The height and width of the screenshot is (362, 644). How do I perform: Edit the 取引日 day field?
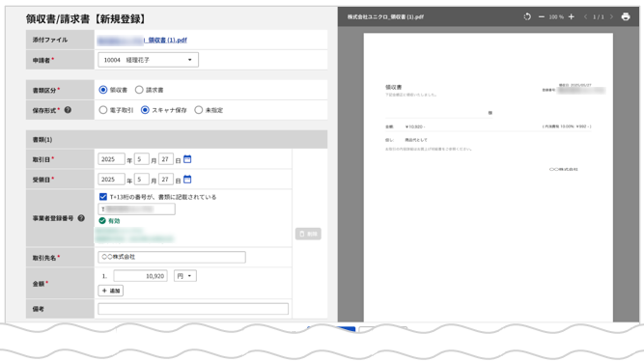166,159
